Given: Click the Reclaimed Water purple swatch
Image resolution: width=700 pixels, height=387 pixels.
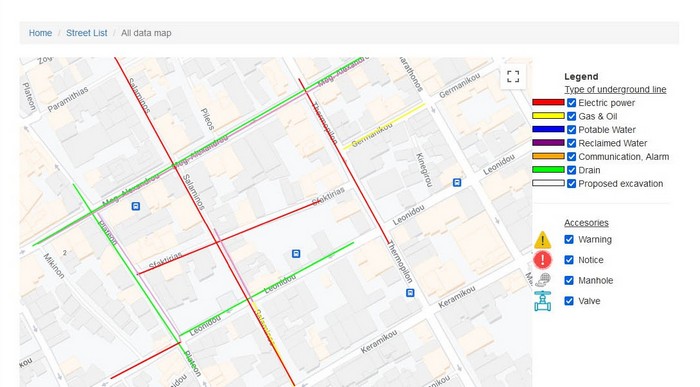Looking at the screenshot, I should [548, 143].
